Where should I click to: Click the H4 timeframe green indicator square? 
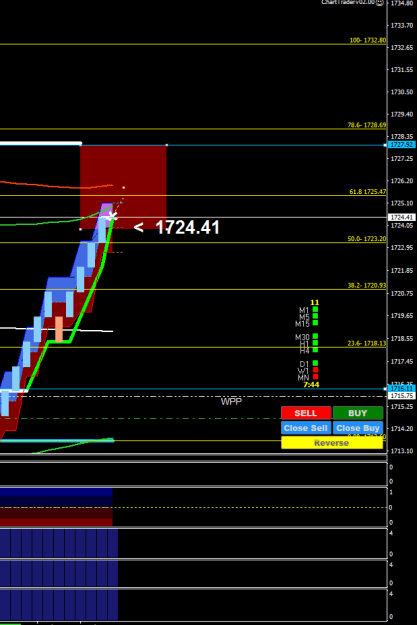click(x=315, y=350)
